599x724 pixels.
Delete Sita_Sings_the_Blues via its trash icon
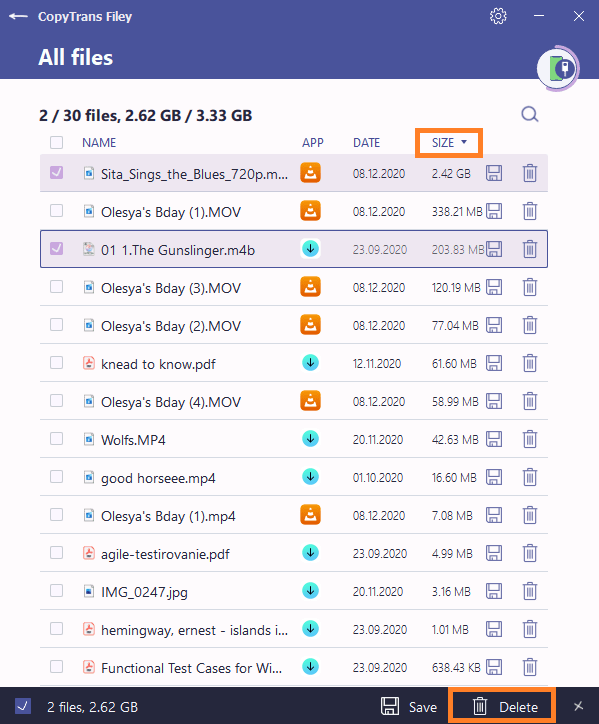coord(530,173)
